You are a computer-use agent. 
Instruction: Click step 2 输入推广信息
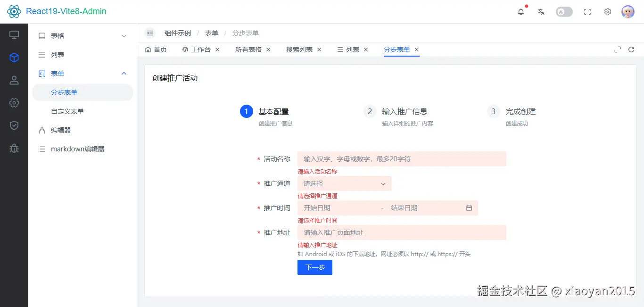[x=398, y=116]
